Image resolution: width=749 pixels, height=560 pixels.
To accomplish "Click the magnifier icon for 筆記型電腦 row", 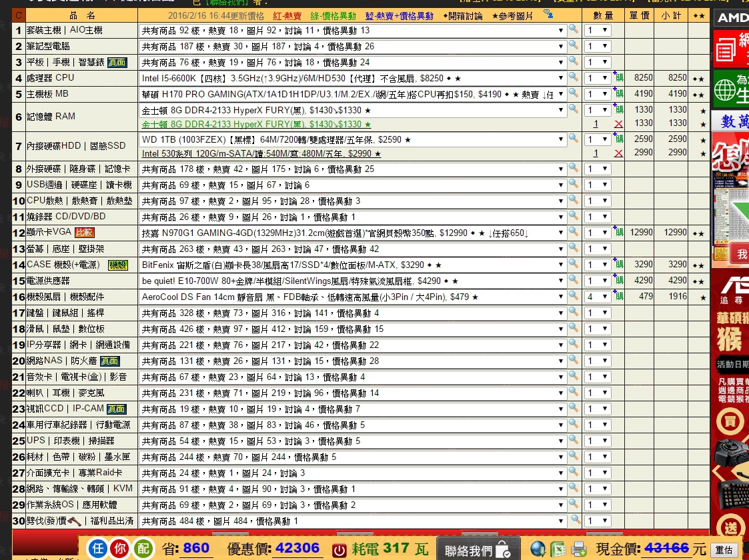I will [x=573, y=45].
